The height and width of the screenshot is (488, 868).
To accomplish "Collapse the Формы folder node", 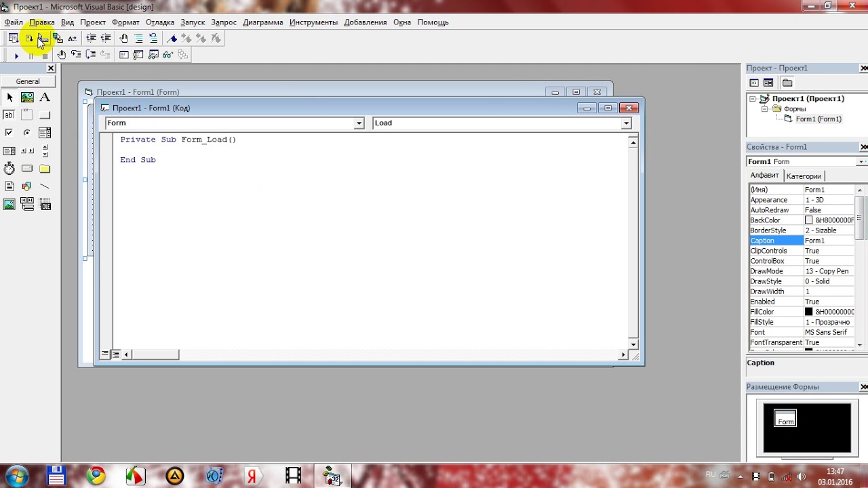I will click(764, 109).
